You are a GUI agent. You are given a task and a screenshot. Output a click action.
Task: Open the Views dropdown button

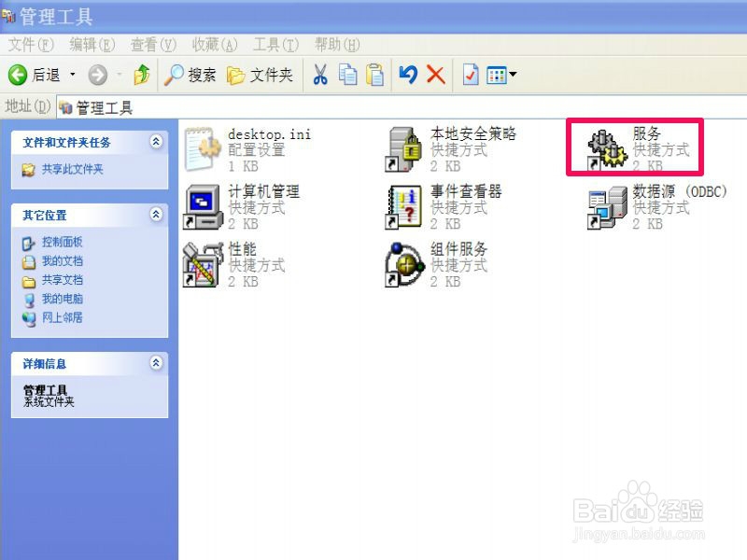point(501,75)
